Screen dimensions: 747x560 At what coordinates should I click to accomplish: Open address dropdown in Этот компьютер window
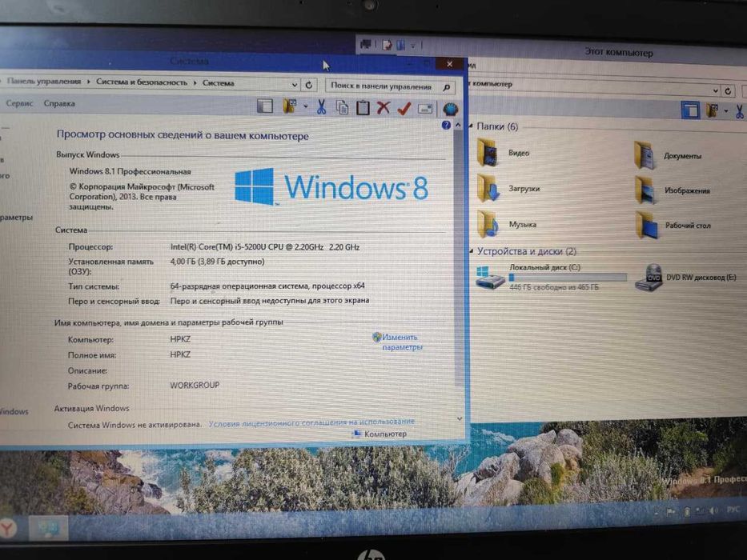click(x=716, y=90)
